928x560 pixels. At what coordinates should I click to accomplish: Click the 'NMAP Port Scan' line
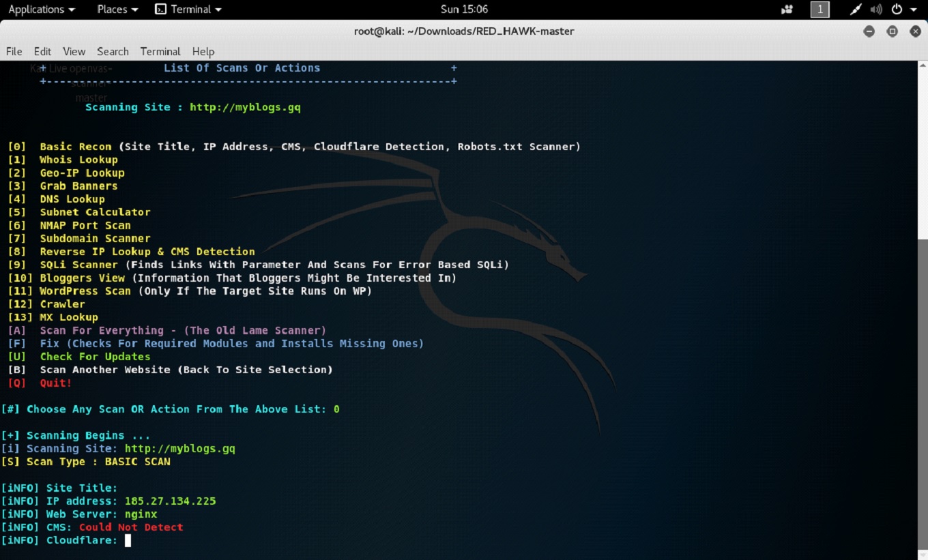pyautogui.click(x=69, y=225)
